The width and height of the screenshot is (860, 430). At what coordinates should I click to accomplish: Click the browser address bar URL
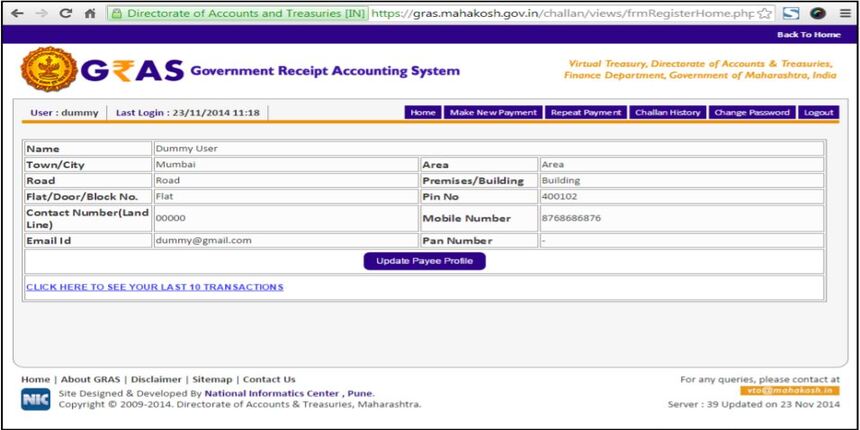[562, 14]
